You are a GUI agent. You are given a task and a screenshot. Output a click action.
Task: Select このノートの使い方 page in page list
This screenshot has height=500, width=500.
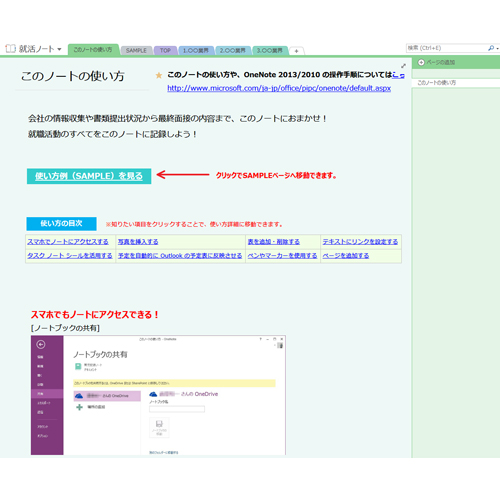[456, 83]
